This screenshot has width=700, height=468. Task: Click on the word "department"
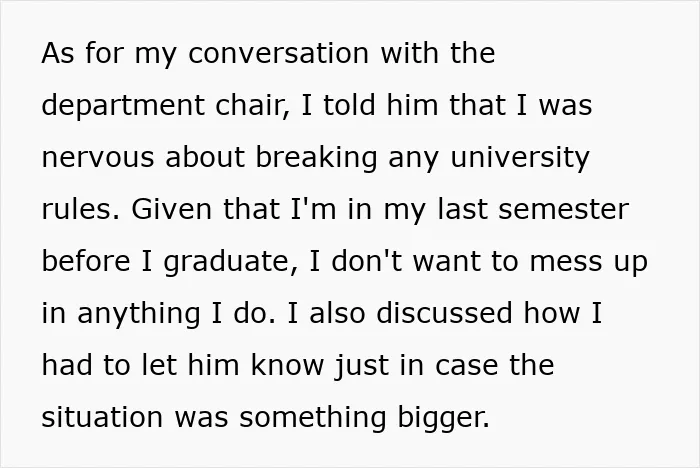click(123, 106)
